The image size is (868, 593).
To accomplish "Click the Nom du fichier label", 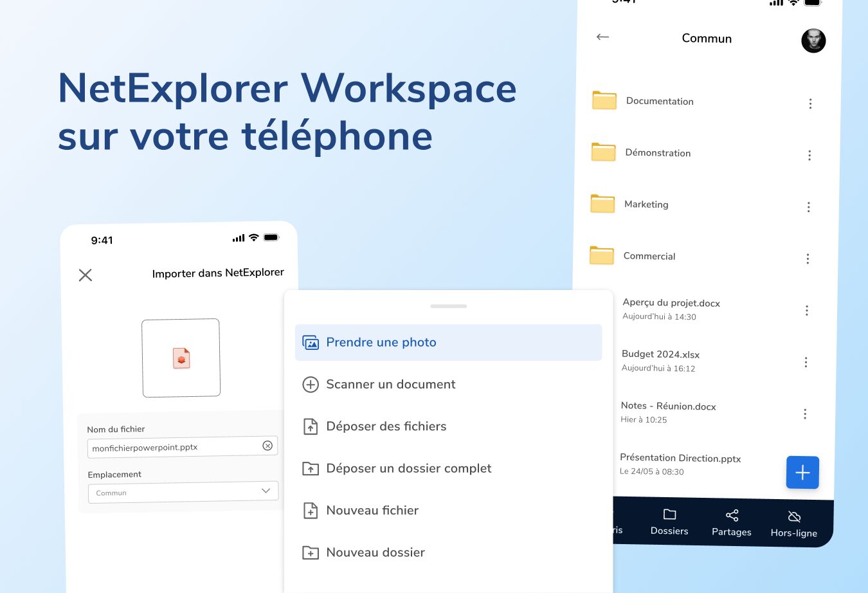I will pyautogui.click(x=116, y=429).
